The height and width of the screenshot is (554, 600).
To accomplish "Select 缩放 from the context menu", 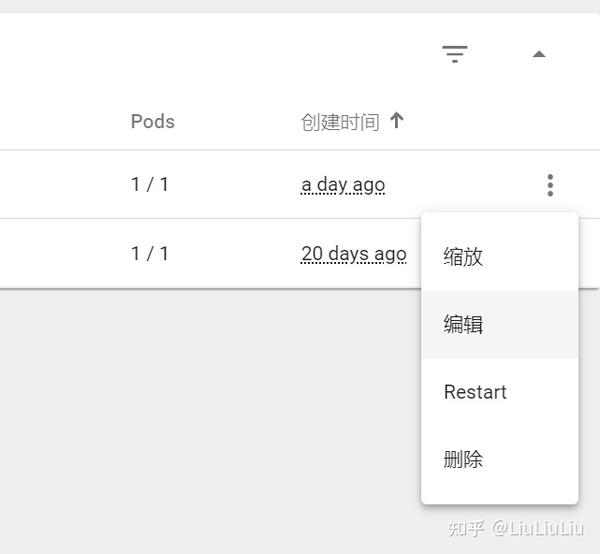I will (499, 257).
